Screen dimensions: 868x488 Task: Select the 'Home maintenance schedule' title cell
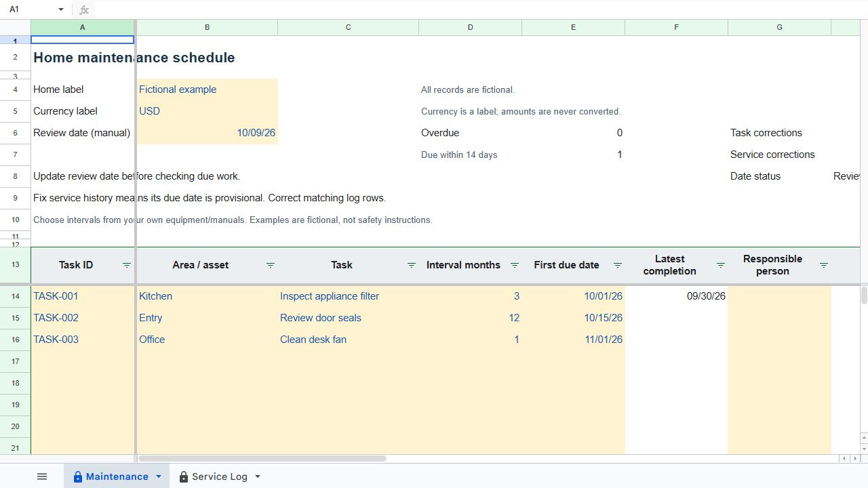click(83, 58)
